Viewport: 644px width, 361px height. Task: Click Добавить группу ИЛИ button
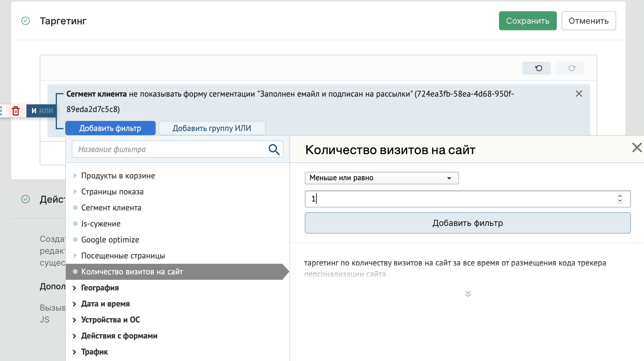click(212, 128)
